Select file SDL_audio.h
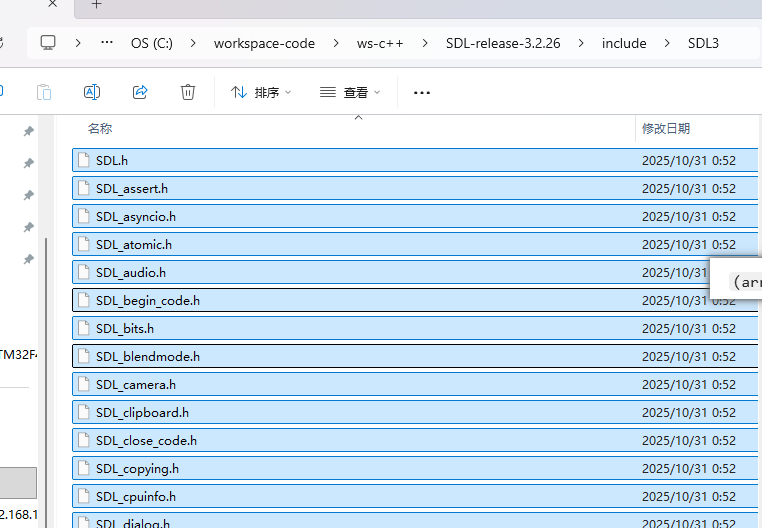Viewport: 762px width, 528px height. [x=415, y=272]
